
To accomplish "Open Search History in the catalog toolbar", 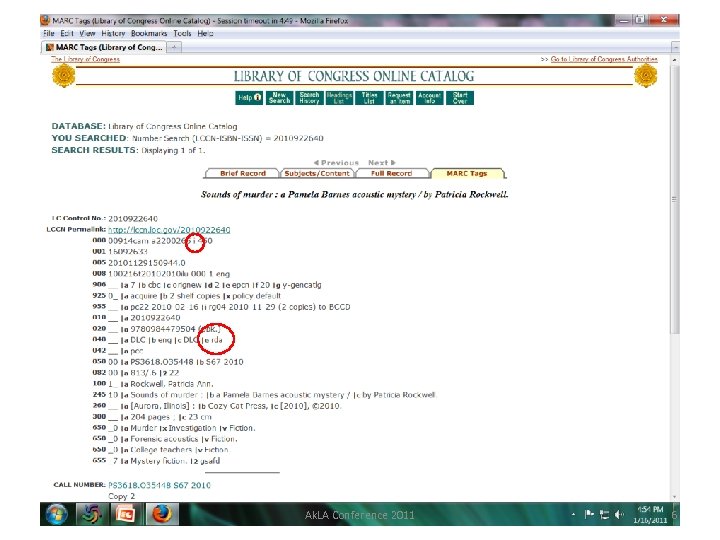I will coord(309,98).
